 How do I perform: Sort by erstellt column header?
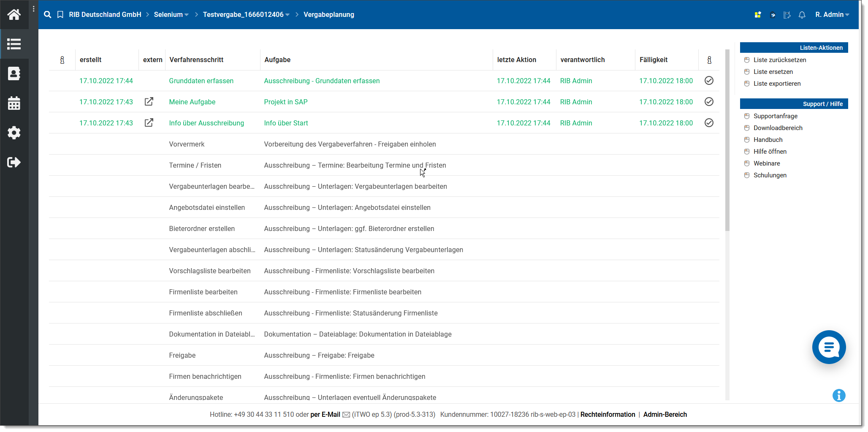tap(90, 60)
